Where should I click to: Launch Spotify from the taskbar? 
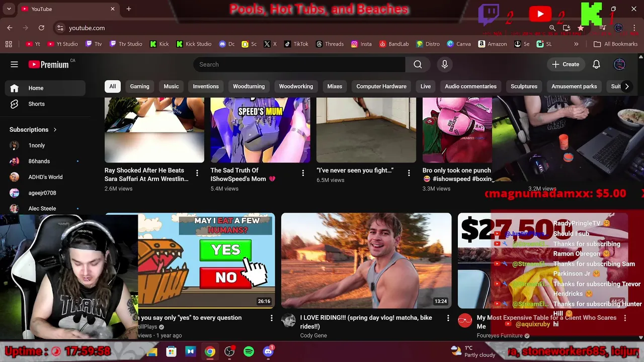pyautogui.click(x=249, y=351)
